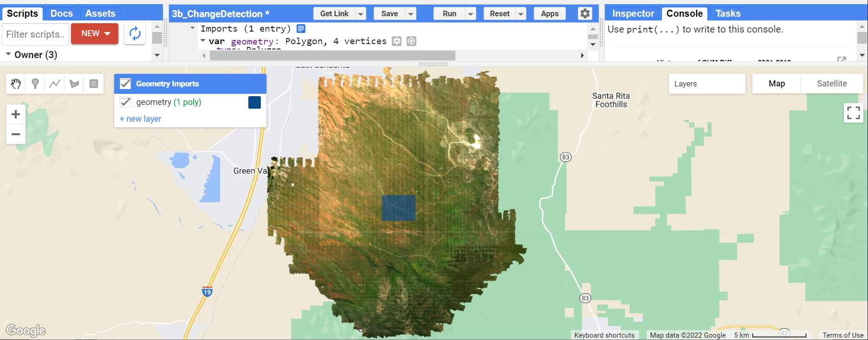868x340 pixels.
Task: Click the code editor scroll-right arrow
Action: [582, 56]
